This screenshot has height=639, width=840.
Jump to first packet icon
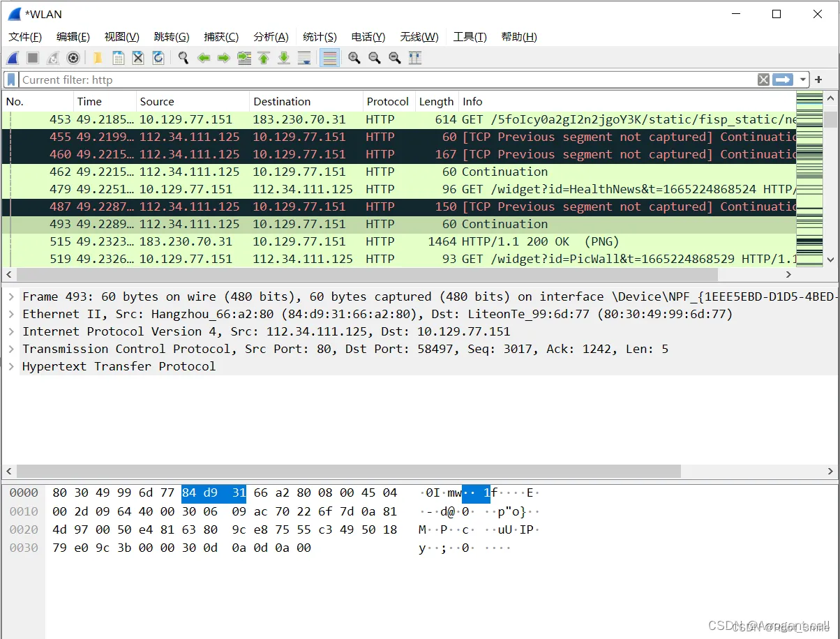pyautogui.click(x=264, y=58)
